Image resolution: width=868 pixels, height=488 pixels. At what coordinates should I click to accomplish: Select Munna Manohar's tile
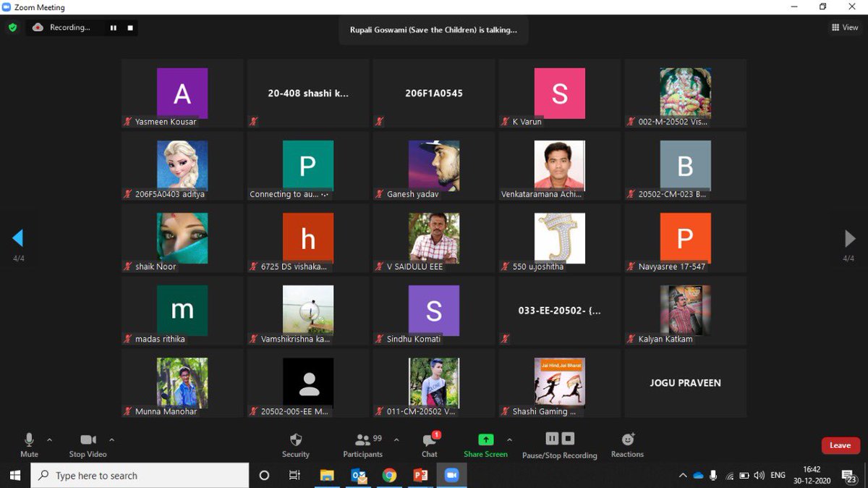click(x=182, y=383)
